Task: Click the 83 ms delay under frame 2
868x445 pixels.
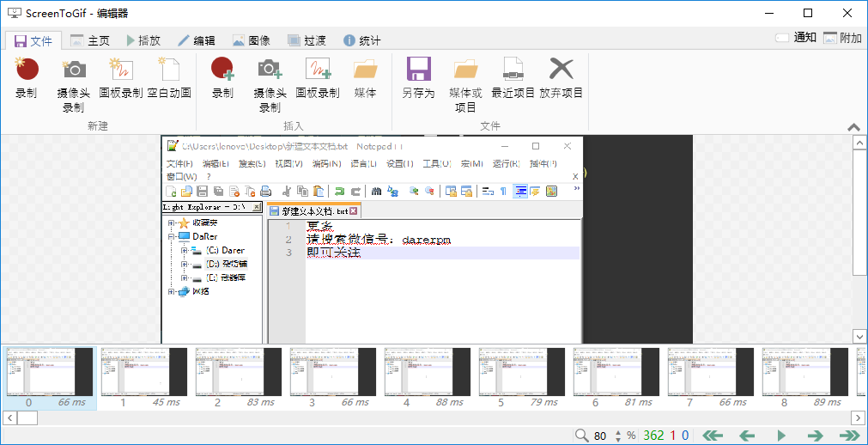Action: (261, 402)
